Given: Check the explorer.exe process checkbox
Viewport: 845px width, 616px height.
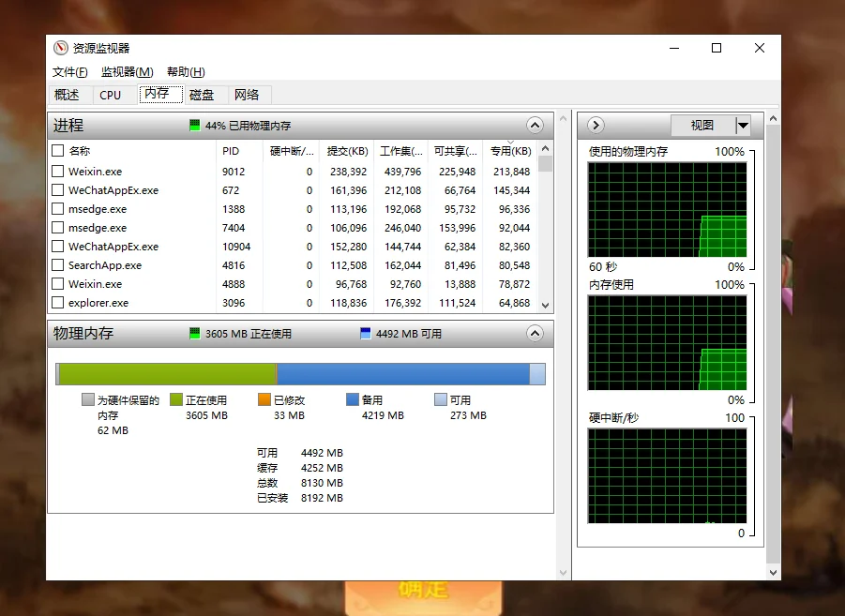Looking at the screenshot, I should click(57, 302).
